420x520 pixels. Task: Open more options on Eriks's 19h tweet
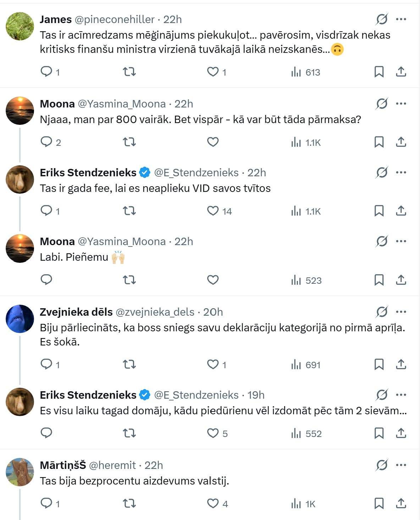tap(401, 395)
